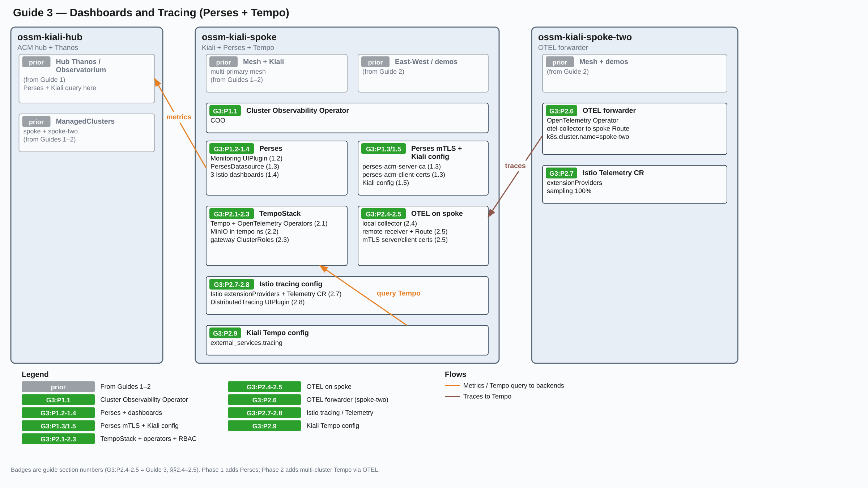Click the G3:P2.9 badge in the Legend
868x488 pixels.
coord(264,426)
